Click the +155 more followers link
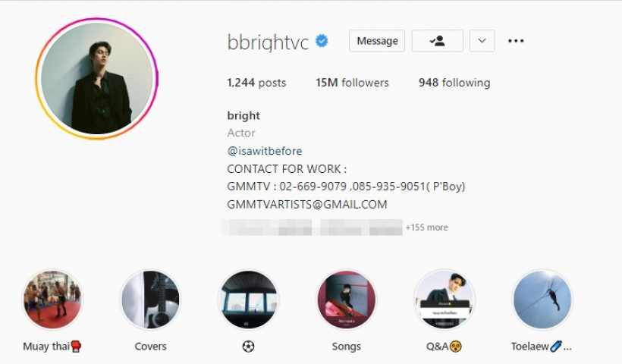Viewport: 622px width, 364px height. click(x=427, y=227)
